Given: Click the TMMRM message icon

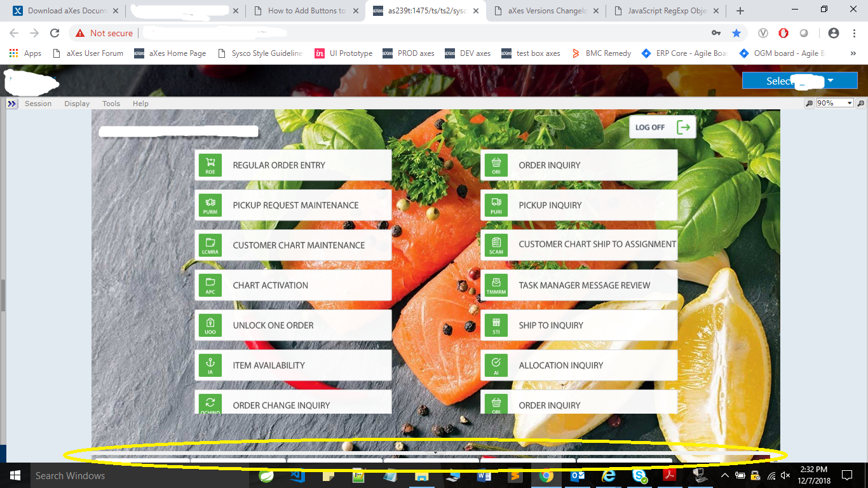Looking at the screenshot, I should tap(496, 285).
